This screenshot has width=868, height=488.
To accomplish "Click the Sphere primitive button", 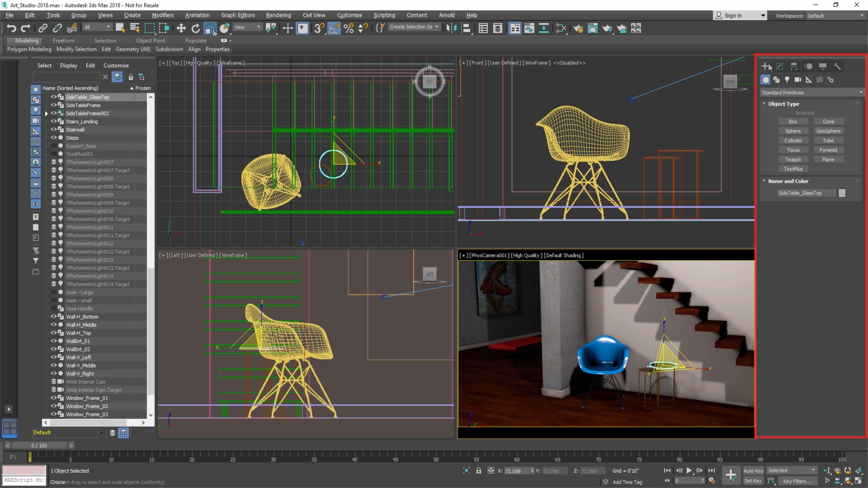I will [793, 131].
